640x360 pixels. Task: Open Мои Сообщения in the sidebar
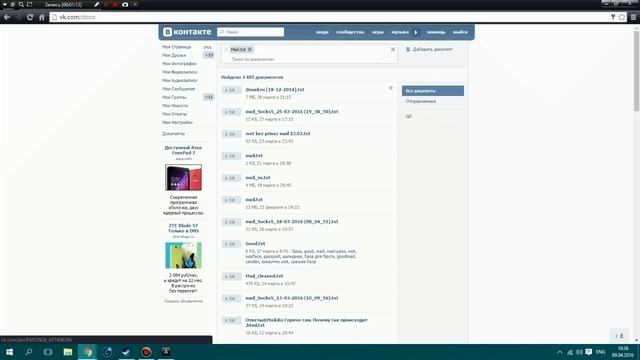178,89
